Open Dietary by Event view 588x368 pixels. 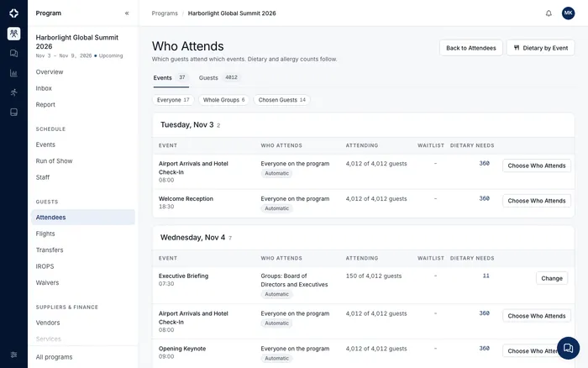(540, 48)
